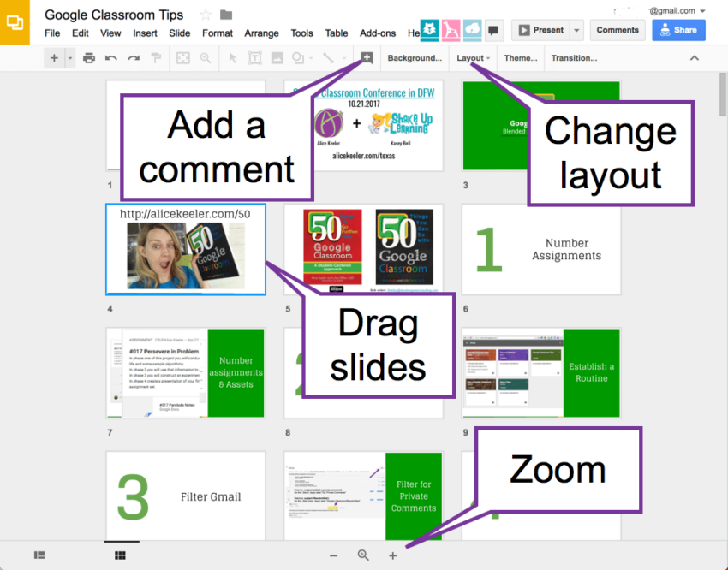Open the zoom tool in the toolbar
Viewport: 728px width, 570px height.
click(x=204, y=57)
